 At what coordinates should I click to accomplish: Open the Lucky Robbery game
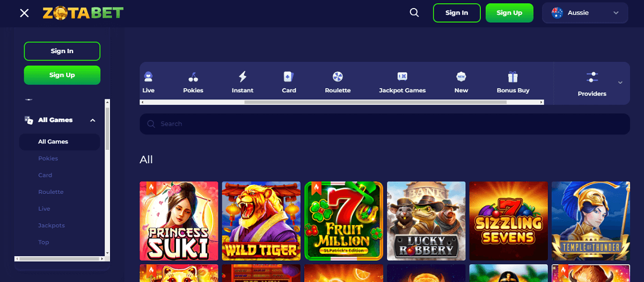(426, 221)
